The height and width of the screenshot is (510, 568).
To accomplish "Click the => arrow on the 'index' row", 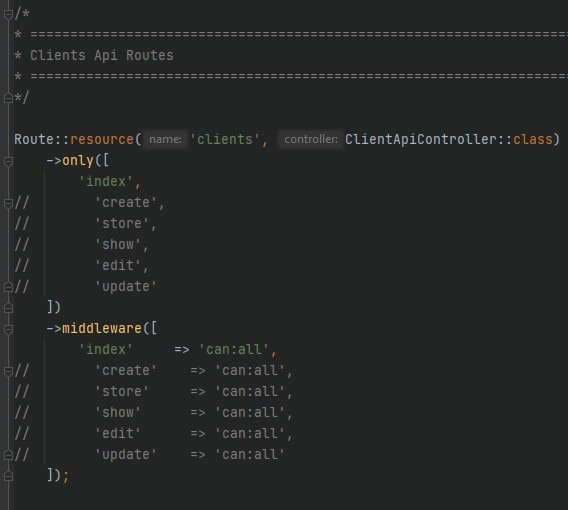I will pyautogui.click(x=181, y=350).
